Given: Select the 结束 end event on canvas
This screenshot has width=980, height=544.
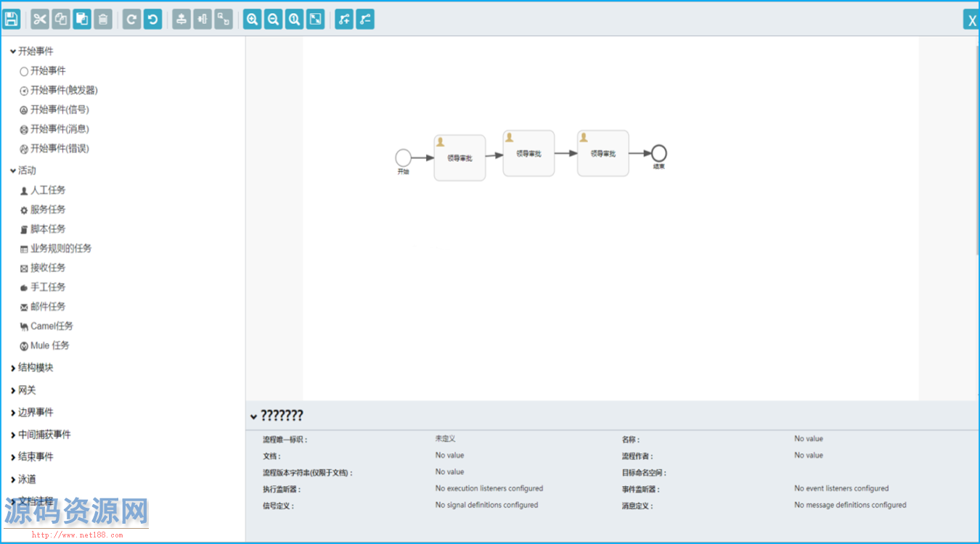Looking at the screenshot, I should 658,153.
